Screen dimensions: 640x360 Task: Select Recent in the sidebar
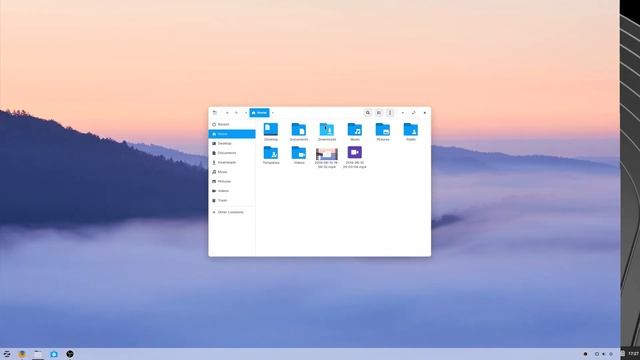232,124
